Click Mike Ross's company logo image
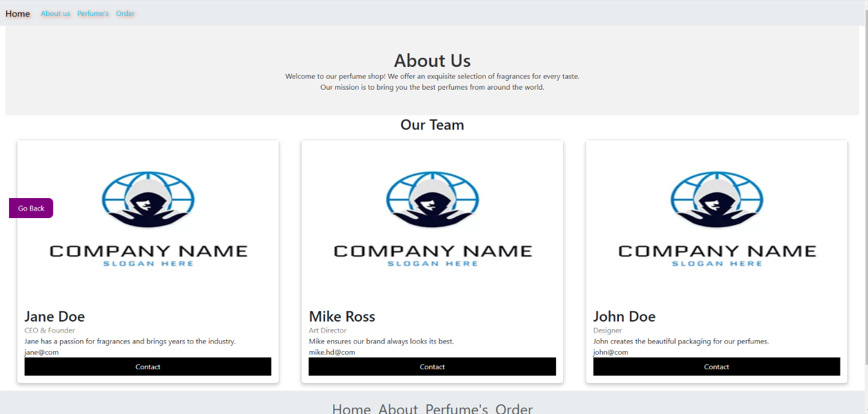Viewport: 868px width, 414px height. tap(432, 219)
